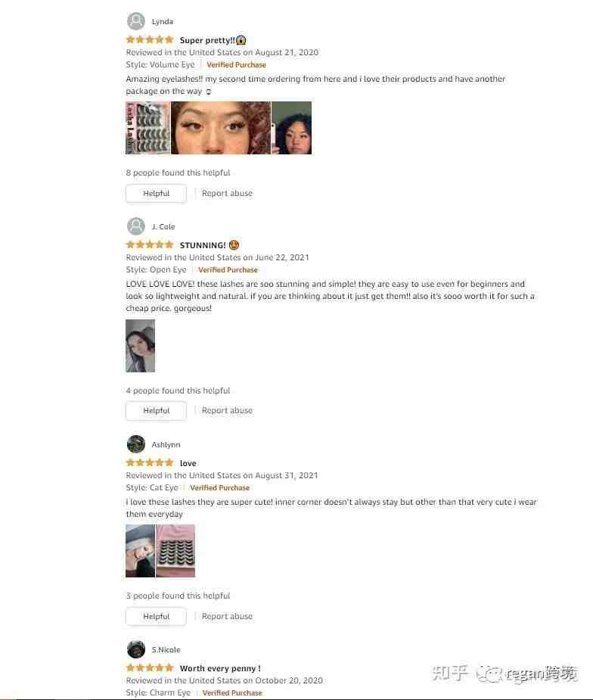This screenshot has height=700, width=593.
Task: Open J. Cole's profile avatar icon
Action: (136, 226)
